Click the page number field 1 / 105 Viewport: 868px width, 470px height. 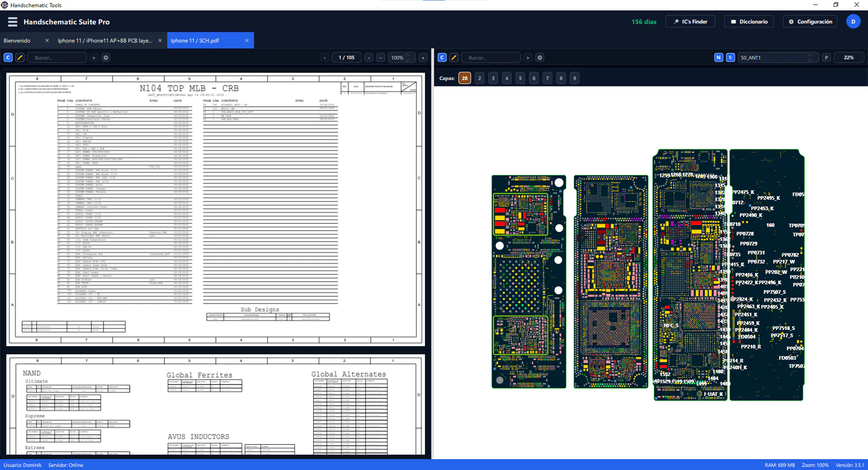point(347,57)
